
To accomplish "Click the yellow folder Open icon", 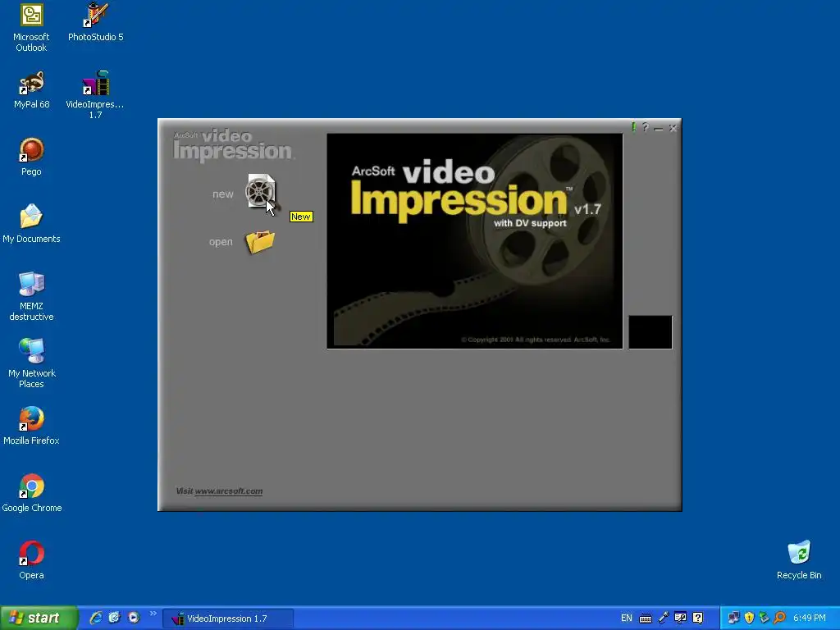I will 260,242.
